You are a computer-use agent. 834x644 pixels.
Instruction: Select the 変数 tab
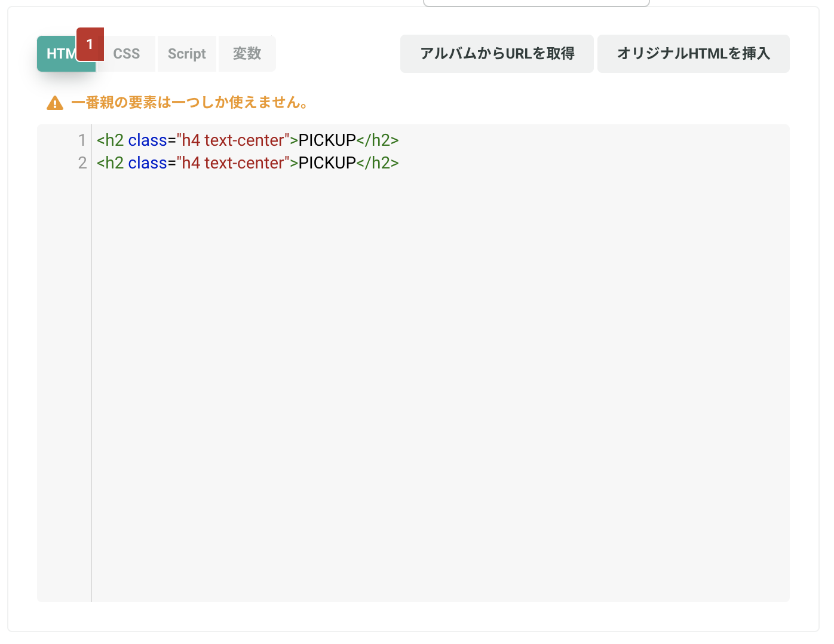247,54
